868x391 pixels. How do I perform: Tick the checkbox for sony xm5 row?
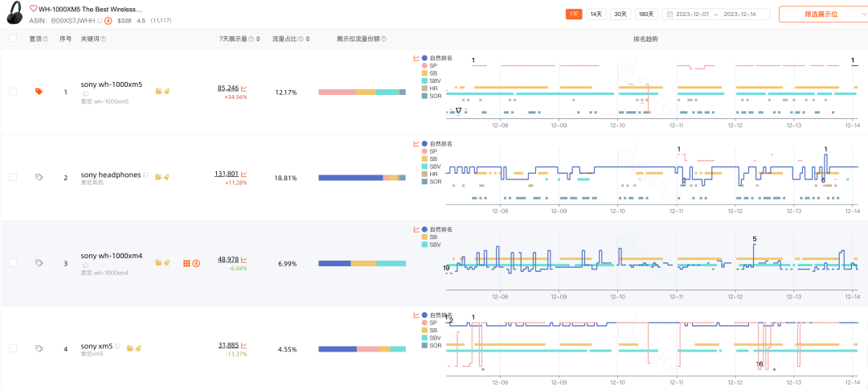coord(13,348)
